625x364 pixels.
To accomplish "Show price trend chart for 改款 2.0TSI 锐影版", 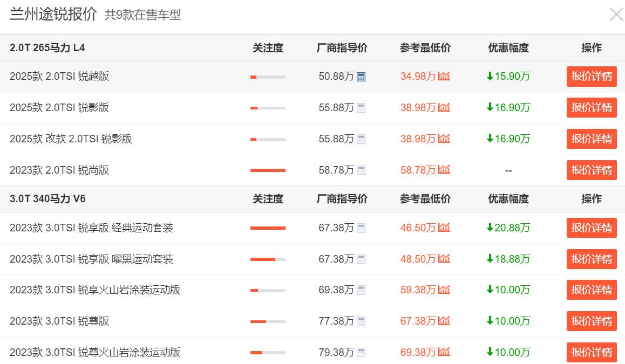I will pyautogui.click(x=444, y=138).
